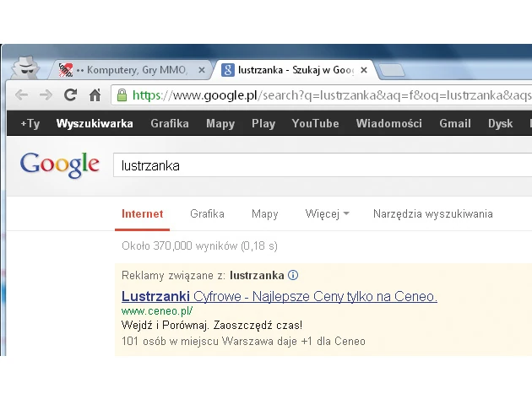
Task: Open Gmail in the black bar
Action: coord(455,123)
